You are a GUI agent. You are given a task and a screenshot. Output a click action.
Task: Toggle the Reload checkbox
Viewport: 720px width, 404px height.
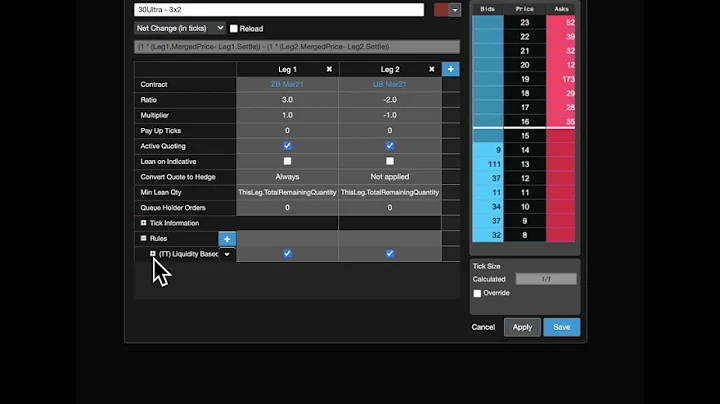[x=234, y=28]
